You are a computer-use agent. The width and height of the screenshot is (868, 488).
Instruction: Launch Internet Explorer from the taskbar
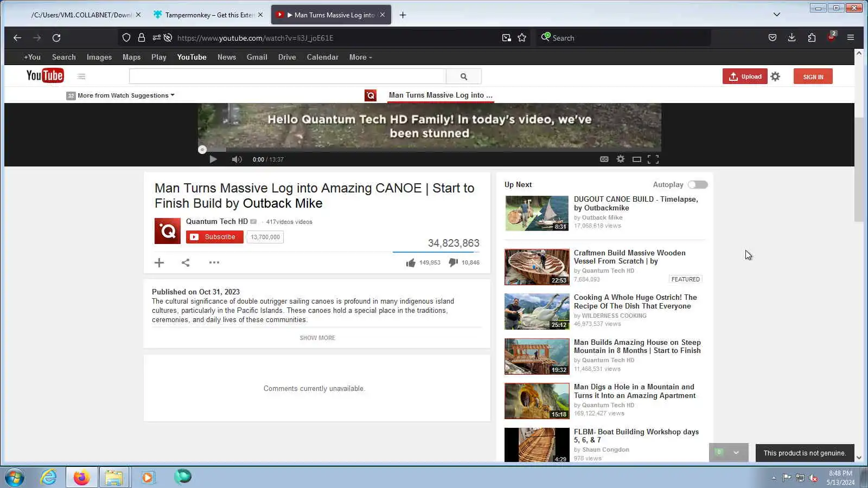(48, 478)
